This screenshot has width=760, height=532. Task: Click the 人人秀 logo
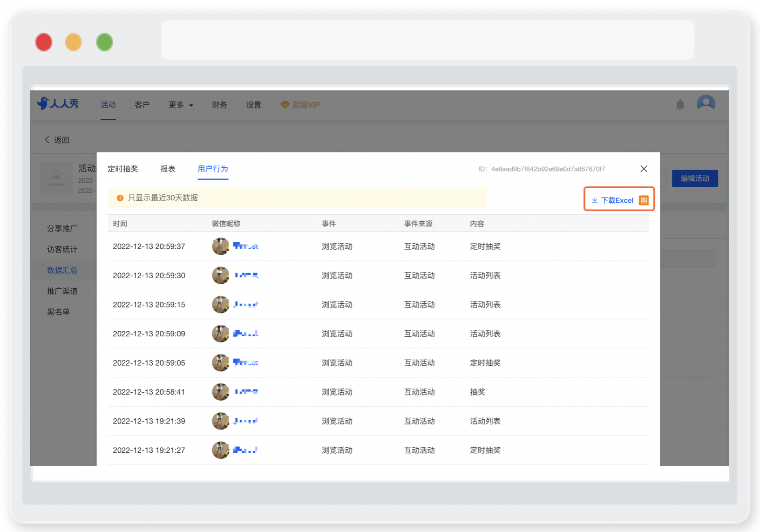[x=58, y=103]
